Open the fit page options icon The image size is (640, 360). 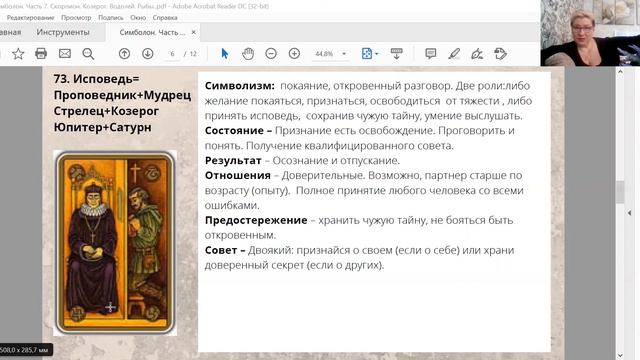coord(367,53)
